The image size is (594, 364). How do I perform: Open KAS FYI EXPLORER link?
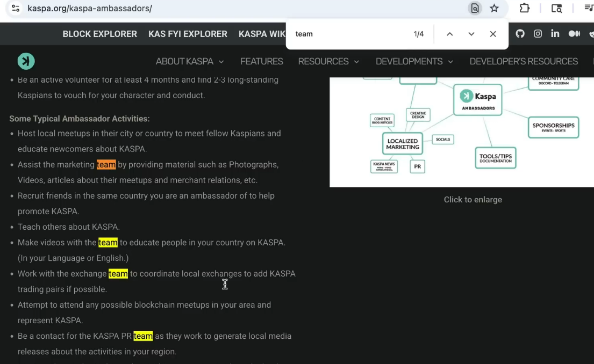(188, 34)
